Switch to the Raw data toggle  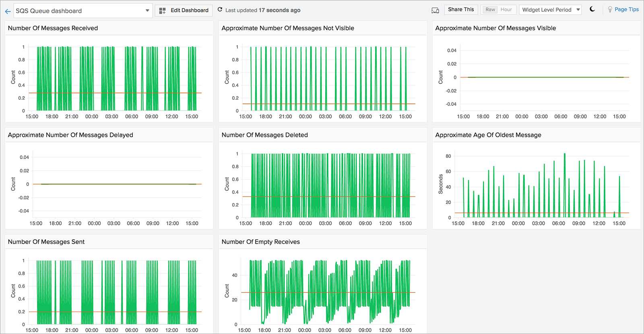point(490,10)
